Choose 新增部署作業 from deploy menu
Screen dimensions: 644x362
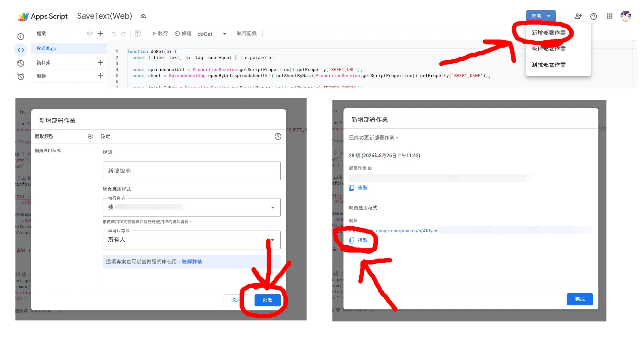[558, 33]
